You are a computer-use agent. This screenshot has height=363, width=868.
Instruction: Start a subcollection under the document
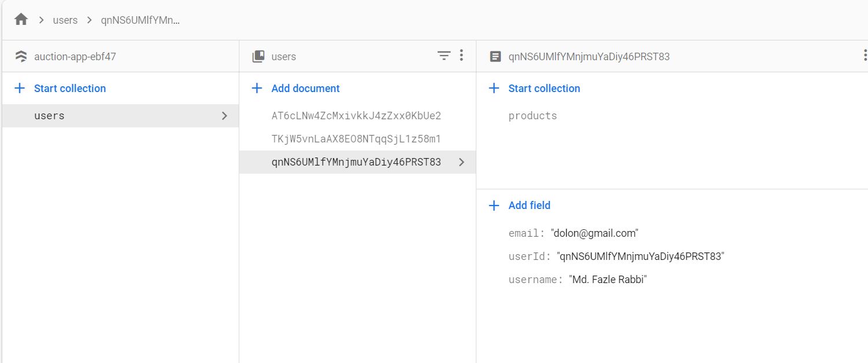pyautogui.click(x=544, y=88)
